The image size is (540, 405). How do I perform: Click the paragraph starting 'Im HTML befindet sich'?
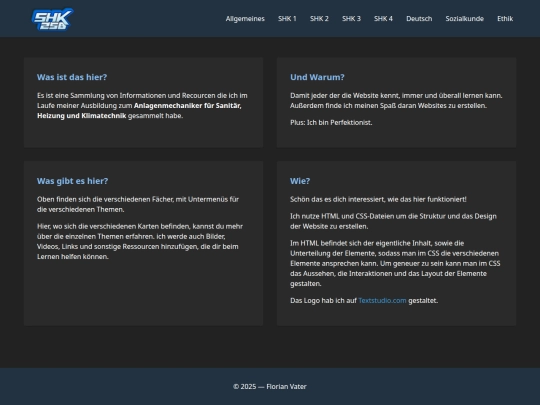(395, 263)
